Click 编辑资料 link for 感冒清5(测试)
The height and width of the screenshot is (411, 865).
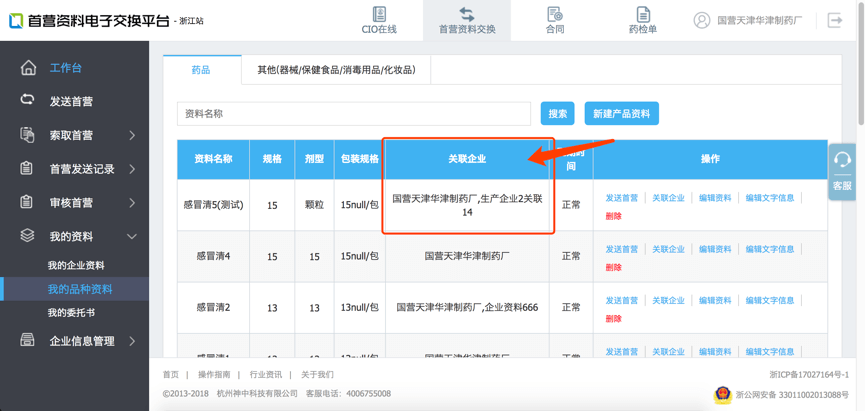(x=715, y=198)
